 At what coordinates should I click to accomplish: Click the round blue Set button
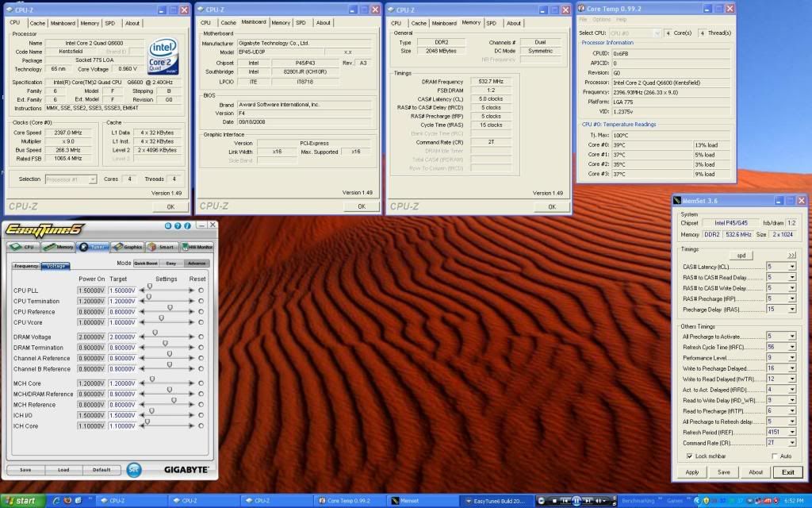133,470
